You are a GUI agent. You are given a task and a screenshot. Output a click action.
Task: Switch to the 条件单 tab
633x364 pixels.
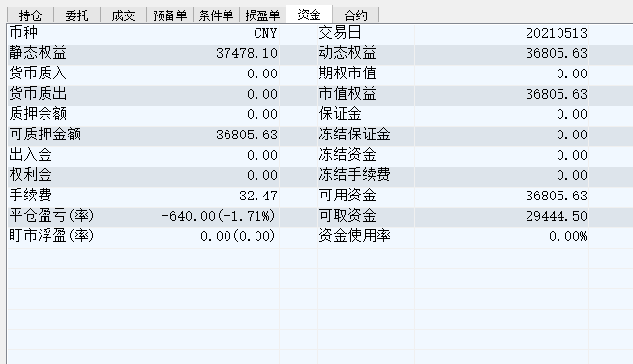tap(216, 15)
